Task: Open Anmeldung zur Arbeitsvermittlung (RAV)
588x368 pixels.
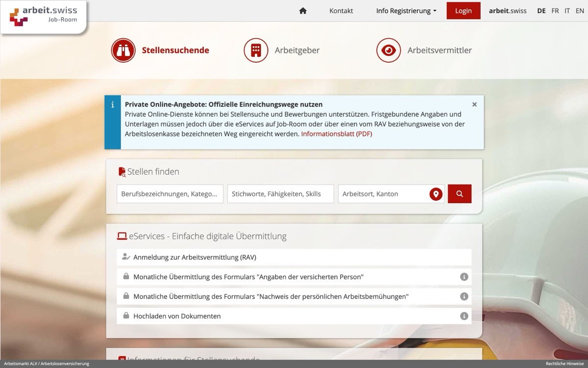Action: pos(294,257)
